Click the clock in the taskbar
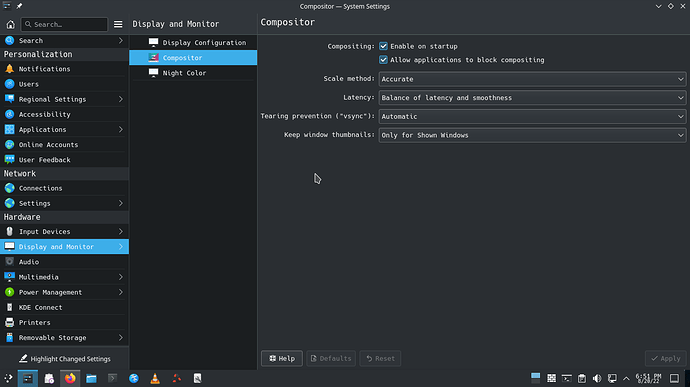 649,378
